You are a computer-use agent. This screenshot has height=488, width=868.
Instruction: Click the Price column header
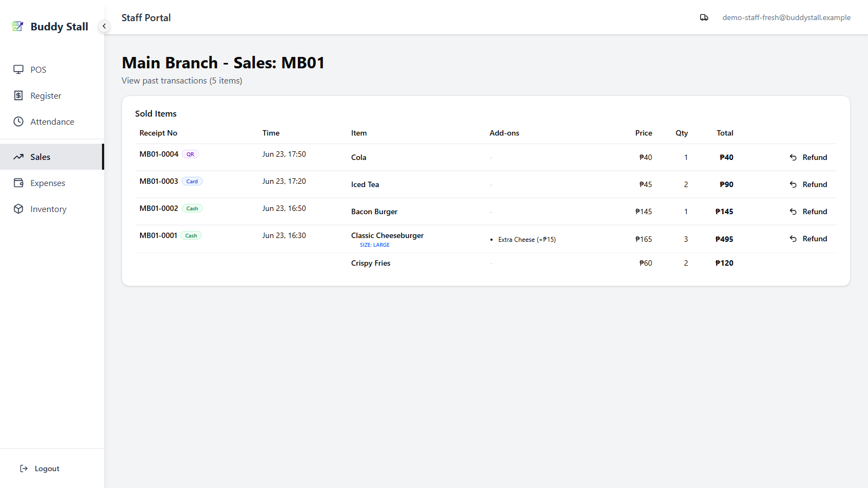[x=644, y=133]
